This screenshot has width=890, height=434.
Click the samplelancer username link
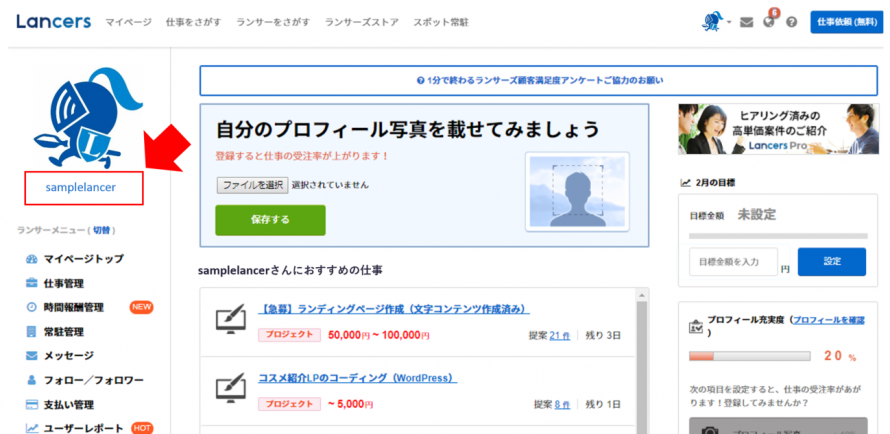pyautogui.click(x=81, y=187)
